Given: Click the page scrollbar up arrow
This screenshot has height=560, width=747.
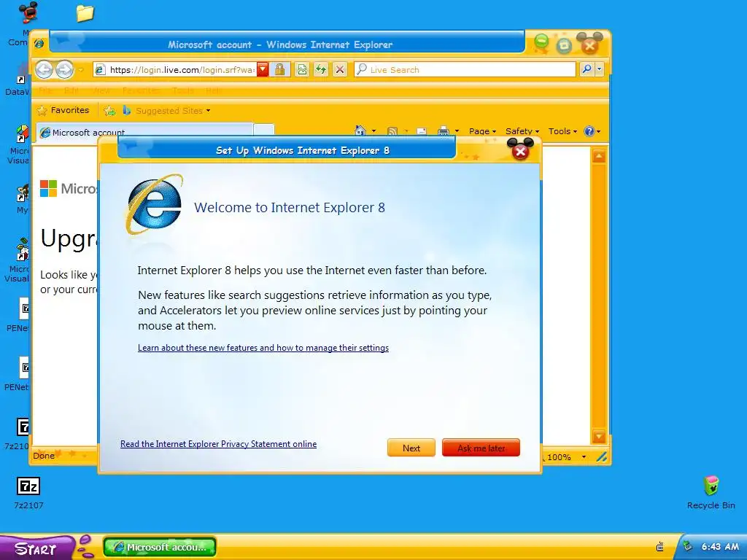Looking at the screenshot, I should pos(599,156).
